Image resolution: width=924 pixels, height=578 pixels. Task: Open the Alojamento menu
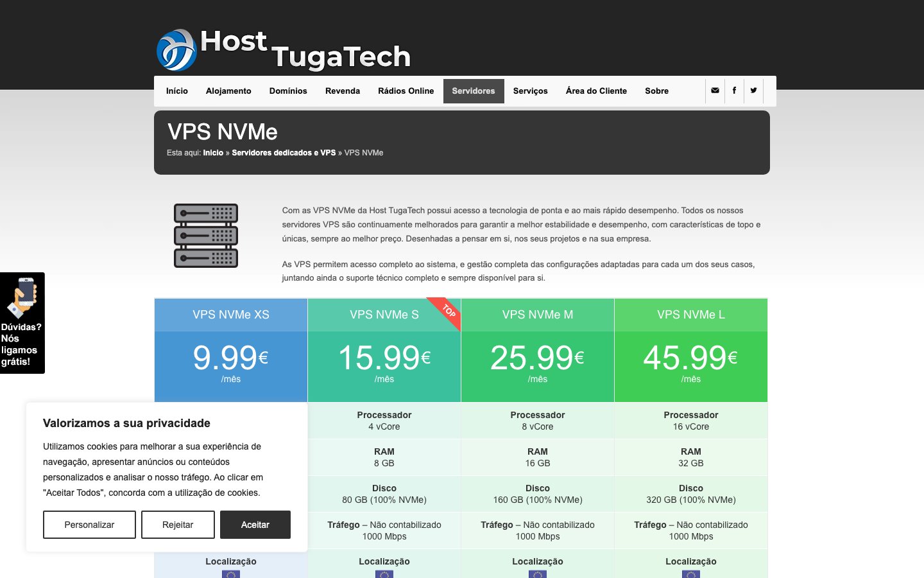pos(228,91)
